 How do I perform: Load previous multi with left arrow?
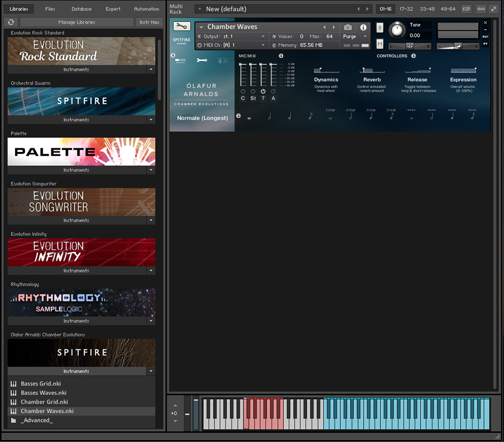[x=358, y=9]
